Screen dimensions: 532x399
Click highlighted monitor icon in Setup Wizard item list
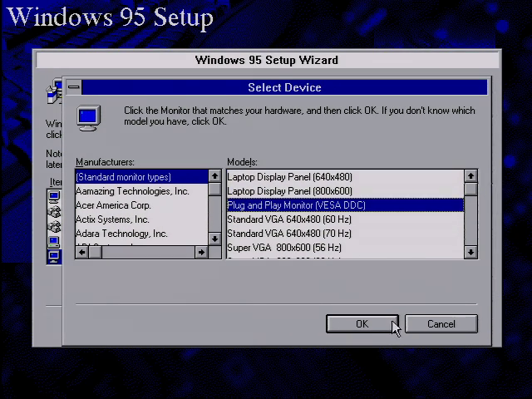point(54,257)
